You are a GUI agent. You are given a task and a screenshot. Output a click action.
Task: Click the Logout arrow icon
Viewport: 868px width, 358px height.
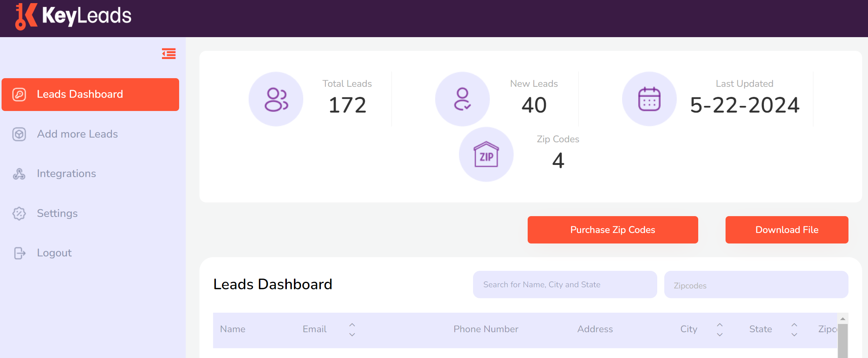pos(19,253)
